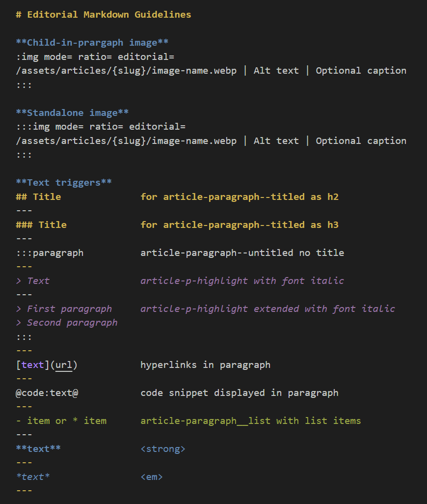The height and width of the screenshot is (504, 427).
Task: Click the '*text*' italic example
Action: pos(33,477)
